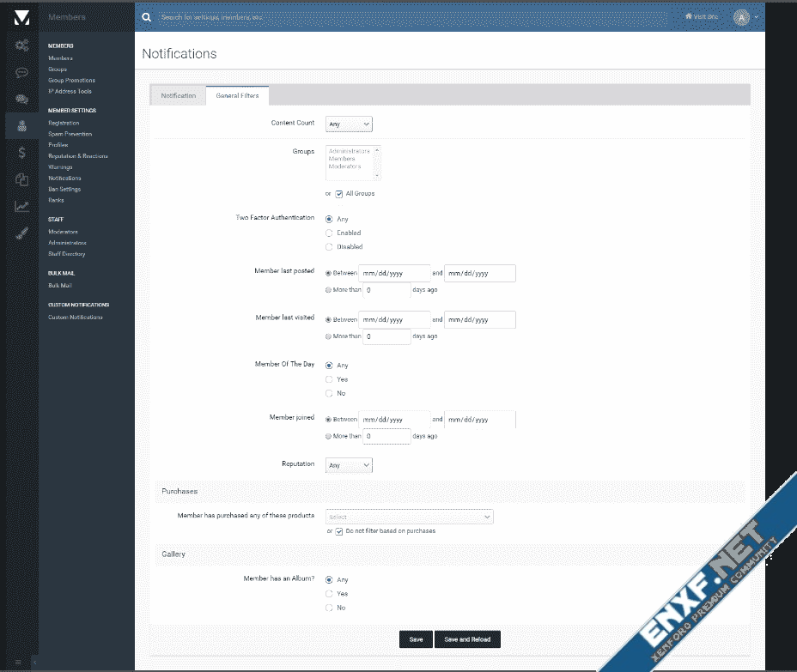Image resolution: width=797 pixels, height=672 pixels.
Task: Toggle the All Groups checkbox
Action: [339, 194]
